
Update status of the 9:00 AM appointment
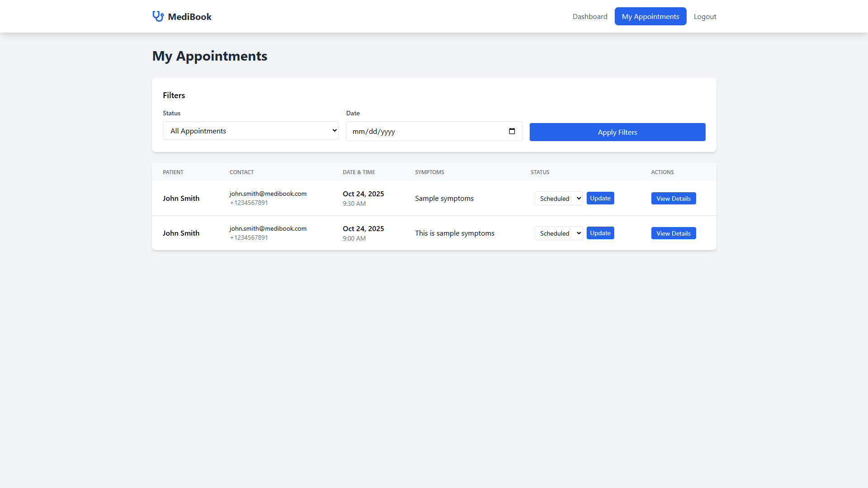click(600, 233)
